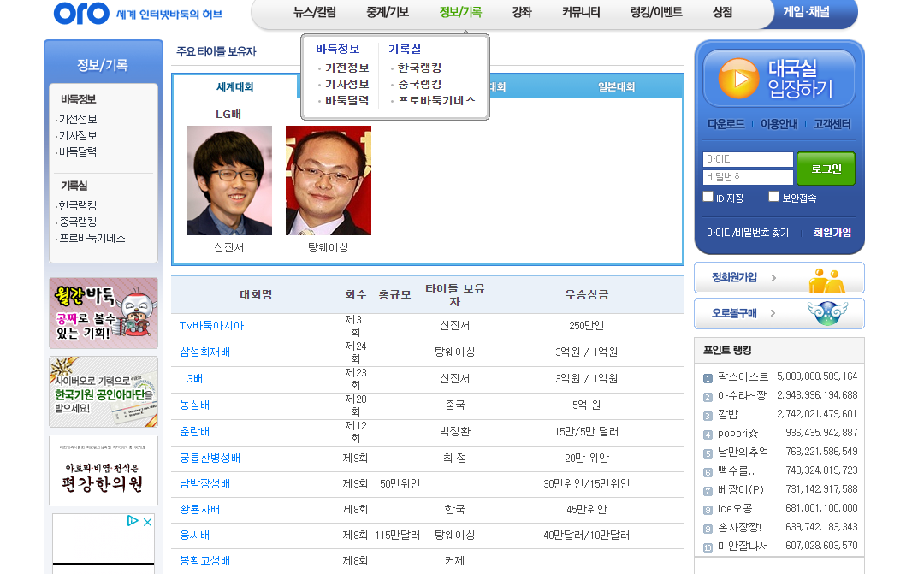Focus the 비밀번호 input field
Image resolution: width=924 pixels, height=574 pixels.
(748, 177)
